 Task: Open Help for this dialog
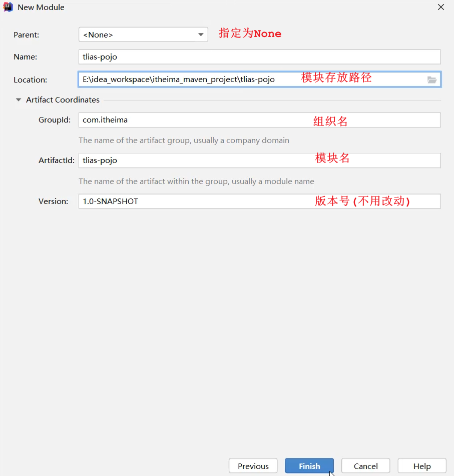422,466
